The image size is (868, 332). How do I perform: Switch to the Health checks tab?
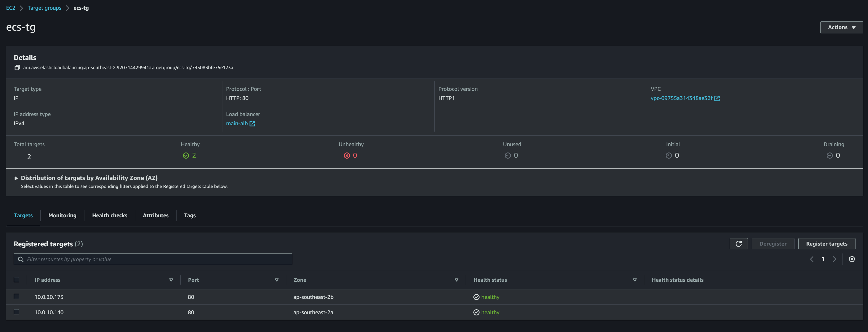tap(109, 215)
